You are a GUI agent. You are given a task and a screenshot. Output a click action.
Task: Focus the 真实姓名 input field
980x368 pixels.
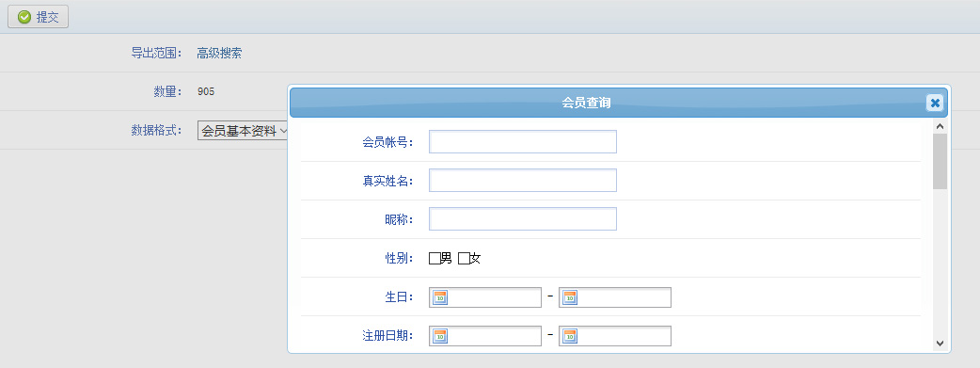(x=523, y=181)
